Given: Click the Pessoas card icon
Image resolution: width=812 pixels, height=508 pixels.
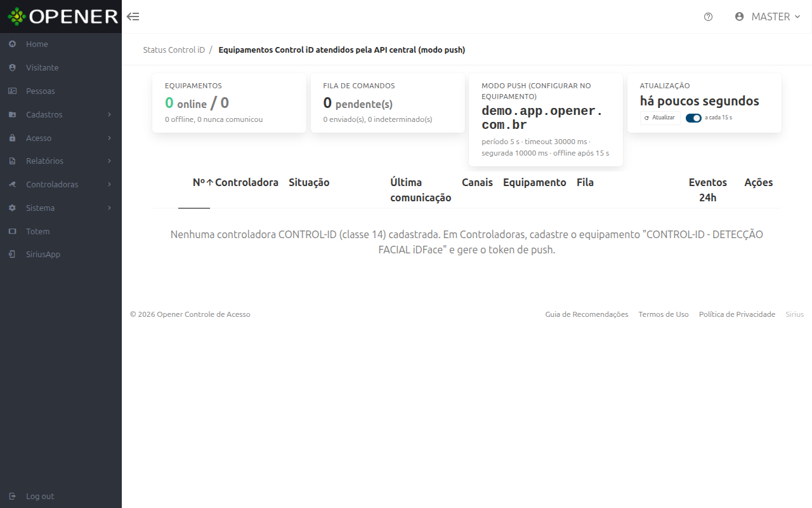Looking at the screenshot, I should point(13,91).
